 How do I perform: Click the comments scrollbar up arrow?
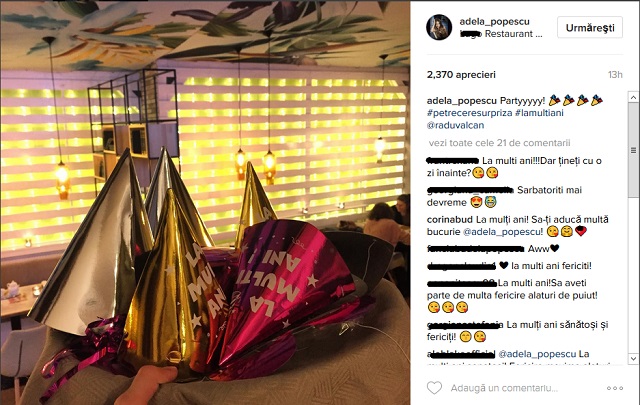633,97
